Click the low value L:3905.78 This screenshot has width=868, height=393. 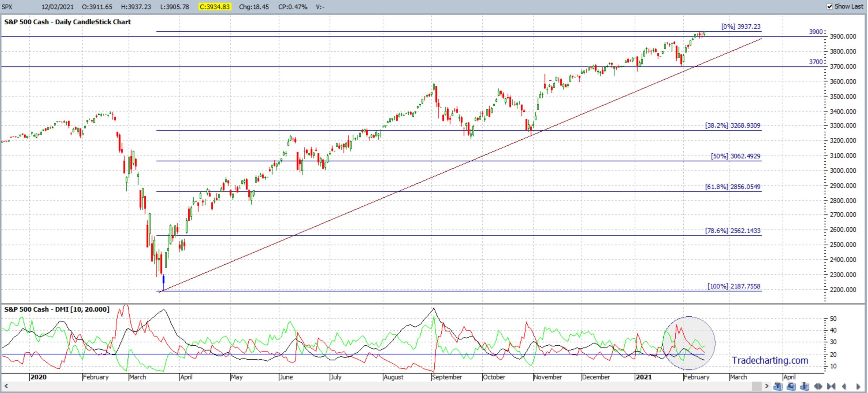pyautogui.click(x=174, y=7)
